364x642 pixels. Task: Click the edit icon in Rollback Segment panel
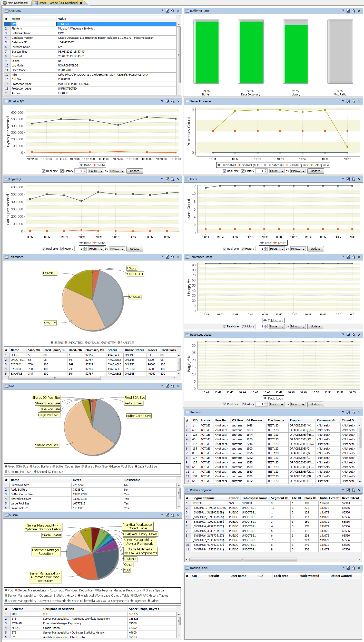tap(348, 490)
